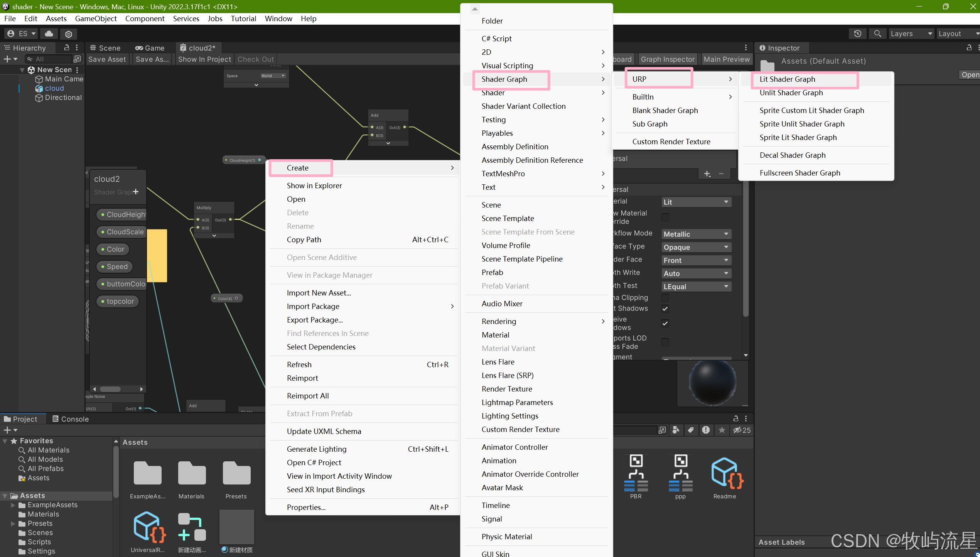Collapse the New Scene tree node
980x557 pixels.
point(22,70)
